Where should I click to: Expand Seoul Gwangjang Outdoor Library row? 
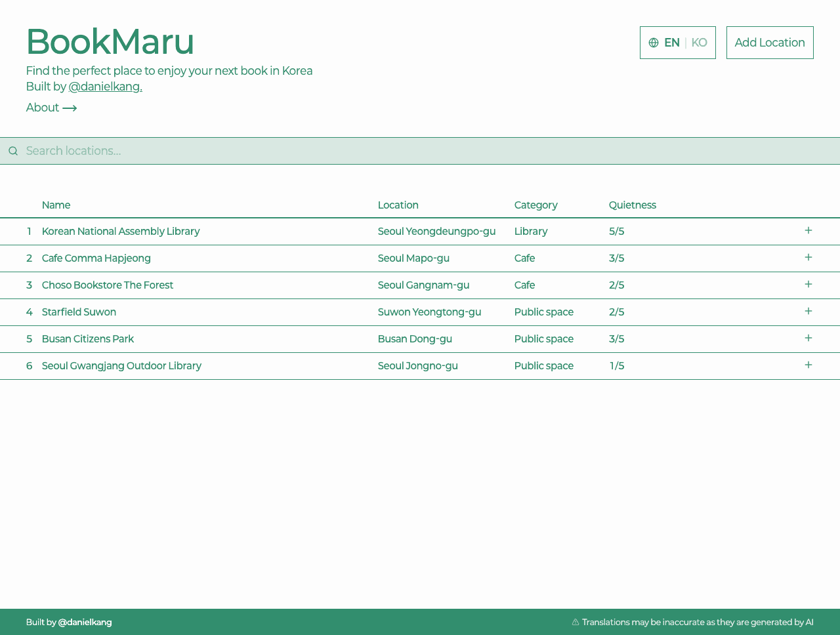pos(808,365)
